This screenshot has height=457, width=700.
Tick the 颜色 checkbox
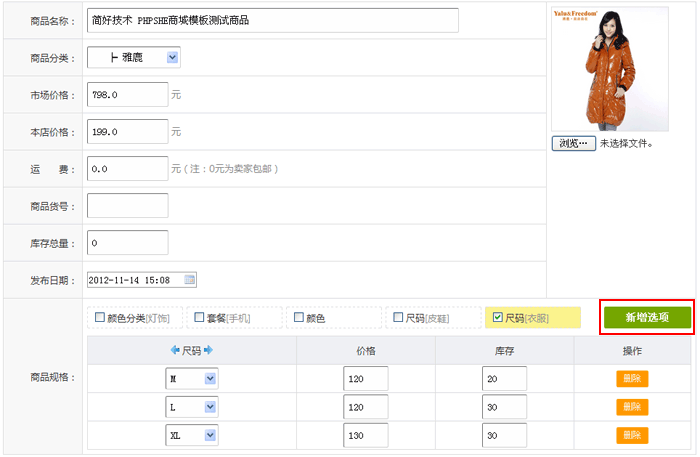click(297, 318)
